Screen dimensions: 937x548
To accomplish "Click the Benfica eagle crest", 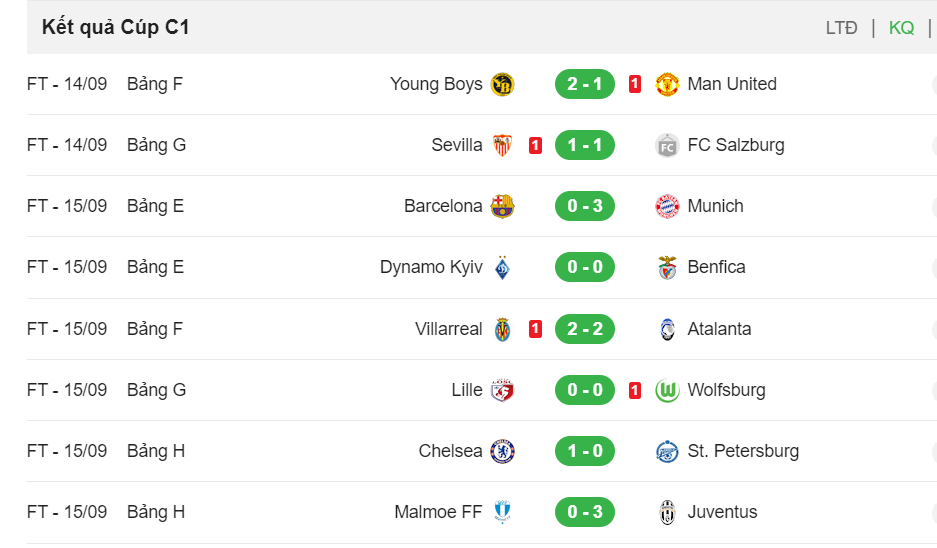I will pos(667,267).
